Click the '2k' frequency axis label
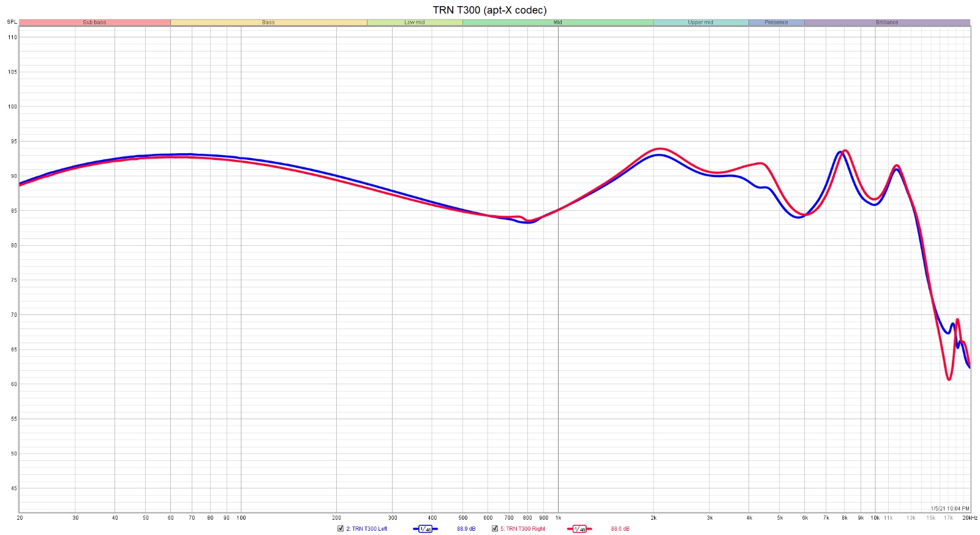Screen dimensions: 980x535 point(654,518)
